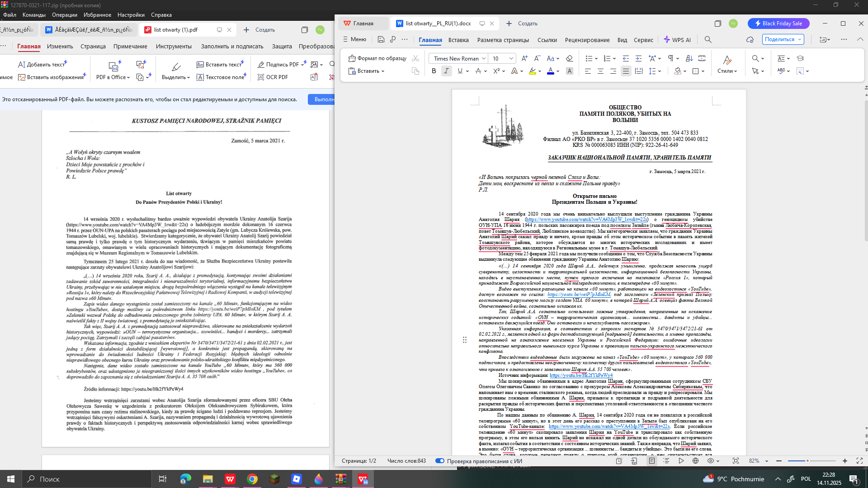Open 'Вставка' ribbon tab
The width and height of the screenshot is (868, 488).
(458, 40)
